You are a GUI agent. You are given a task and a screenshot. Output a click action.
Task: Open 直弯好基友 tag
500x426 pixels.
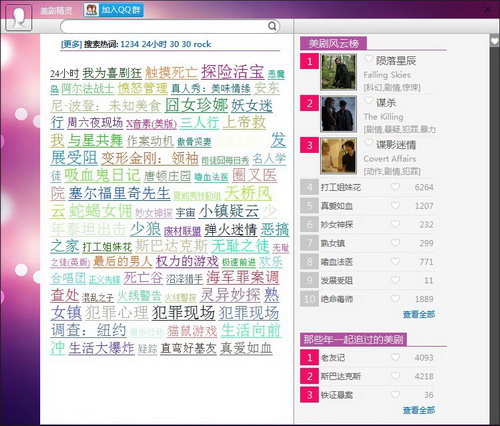(x=188, y=349)
